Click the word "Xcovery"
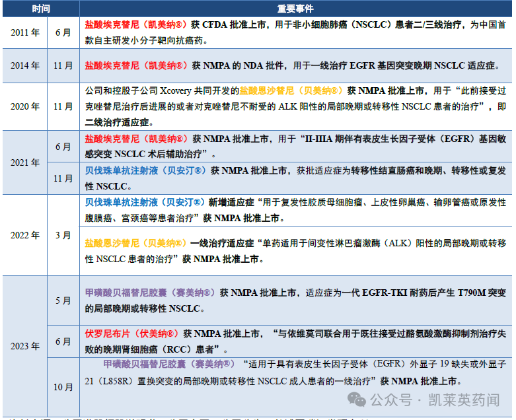Viewport: 516px width, 420px height. coord(175,90)
